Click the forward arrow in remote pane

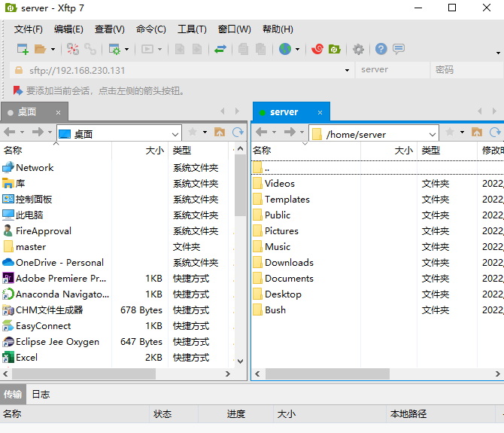290,132
